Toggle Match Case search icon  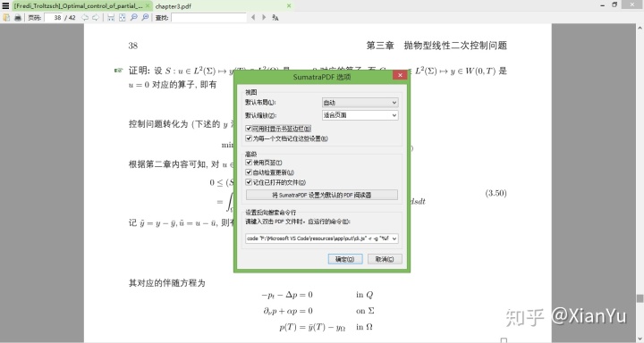pos(275,18)
